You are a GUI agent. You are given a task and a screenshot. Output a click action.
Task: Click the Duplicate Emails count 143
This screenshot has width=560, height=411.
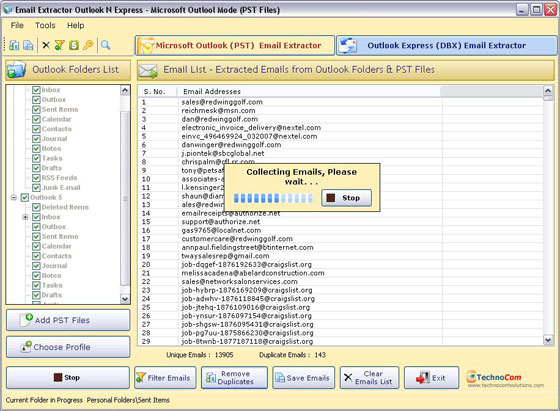[x=320, y=355]
